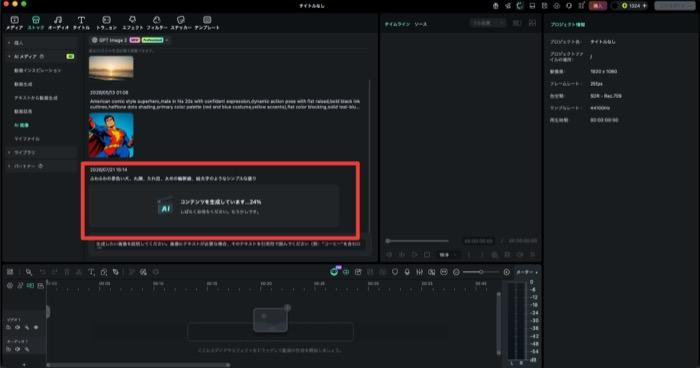Switch to the タイムライン preview tab
Viewport: 700px width, 368px height.
pos(397,24)
